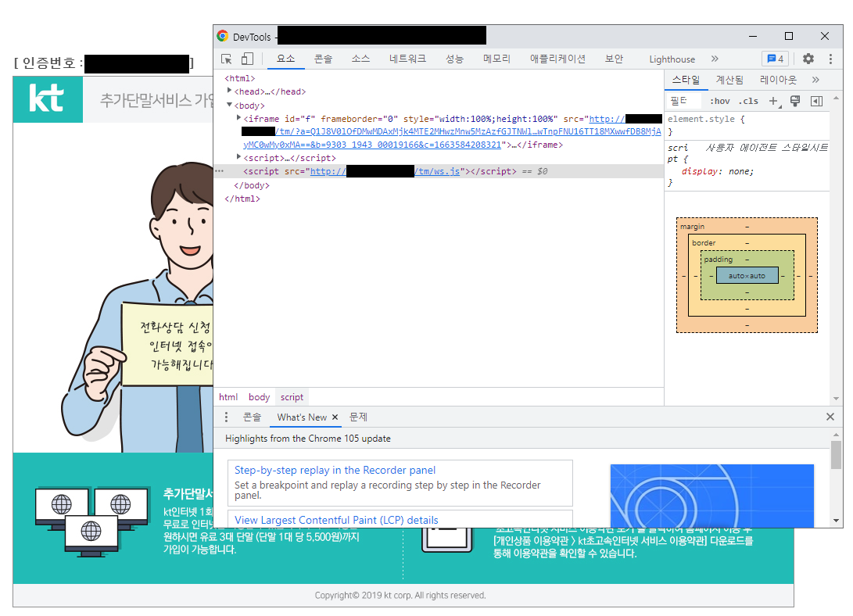Expand the iframe element node
This screenshot has width=853, height=616.
(x=238, y=117)
